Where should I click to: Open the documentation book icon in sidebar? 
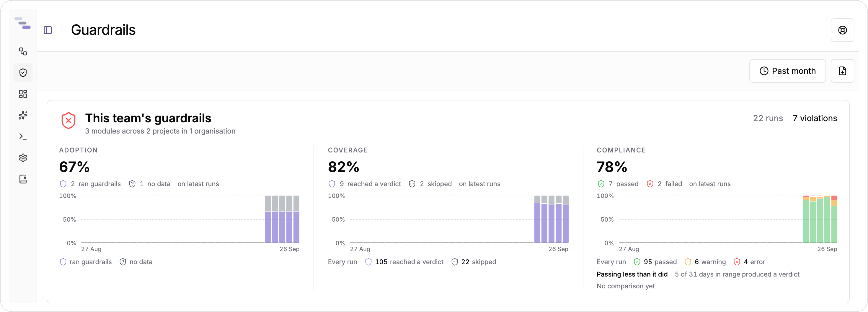(23, 179)
